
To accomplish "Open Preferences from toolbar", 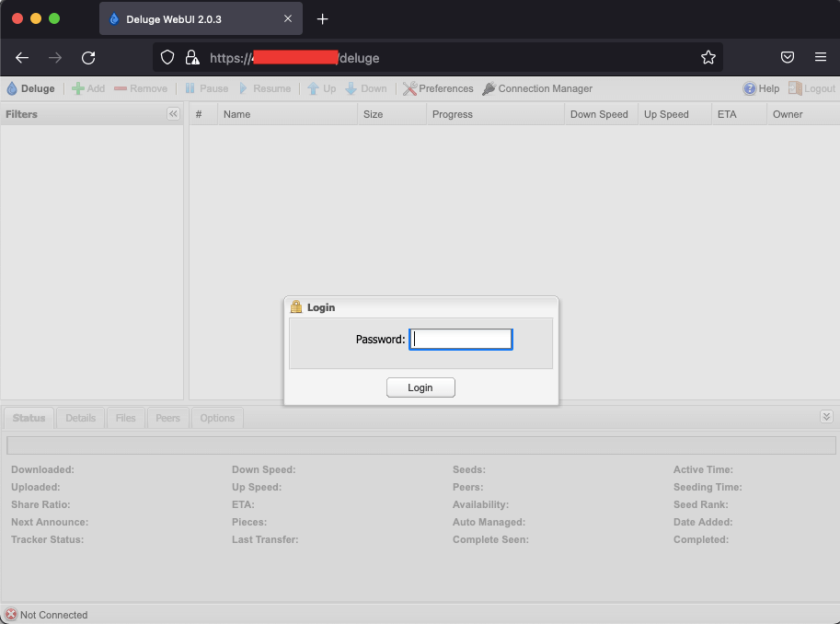I will pyautogui.click(x=438, y=88).
